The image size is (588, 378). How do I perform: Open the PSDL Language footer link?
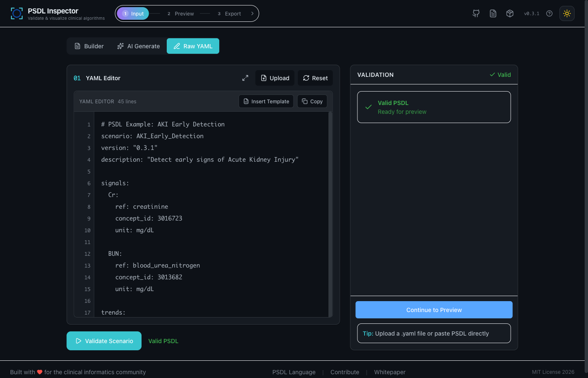tap(294, 372)
